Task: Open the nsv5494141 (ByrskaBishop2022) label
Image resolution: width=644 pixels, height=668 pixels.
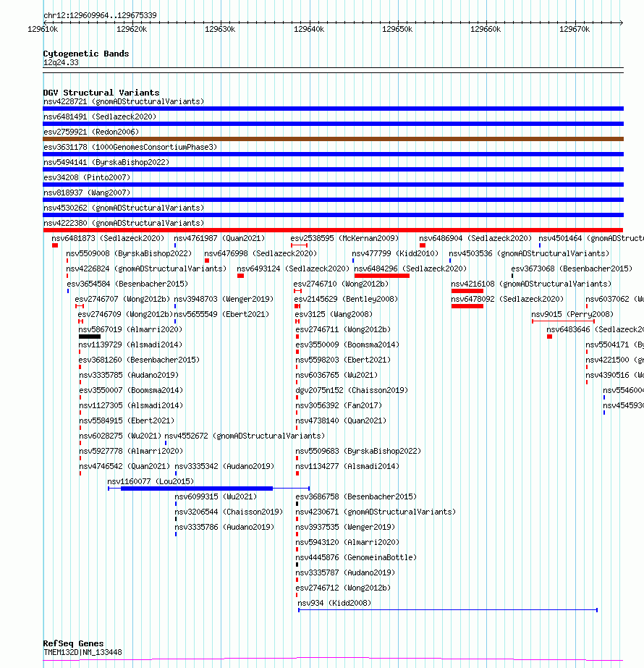Action: (x=106, y=162)
